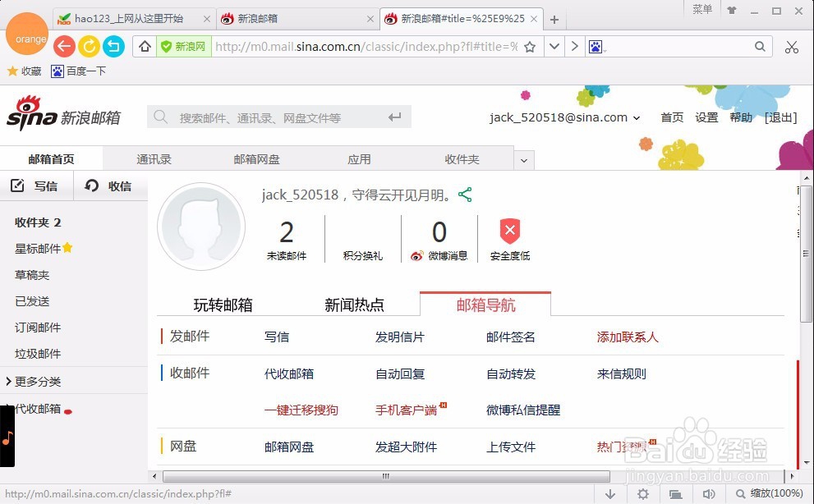814x504 pixels.
Task: Click the 收信 receive mail icon
Action: point(90,186)
